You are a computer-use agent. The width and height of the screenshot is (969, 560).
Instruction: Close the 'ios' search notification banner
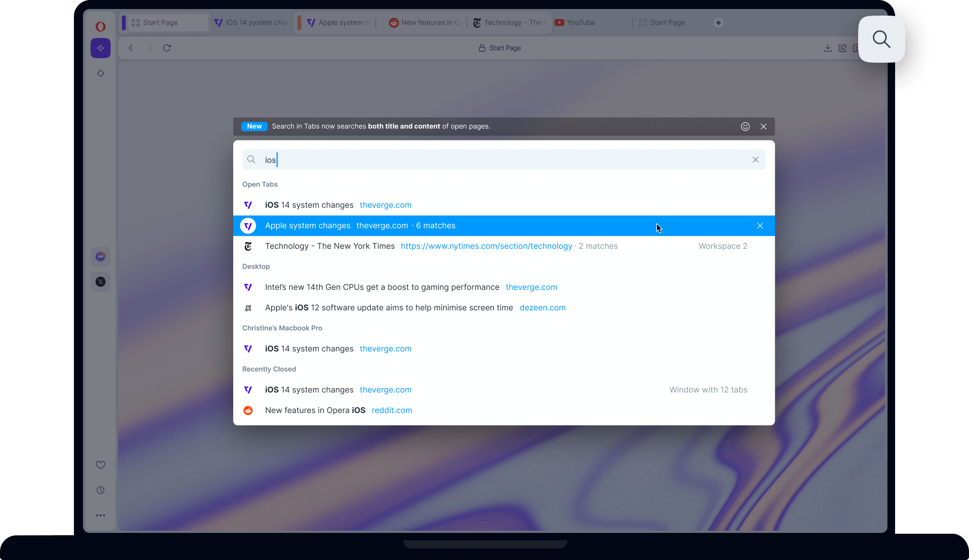tap(763, 126)
